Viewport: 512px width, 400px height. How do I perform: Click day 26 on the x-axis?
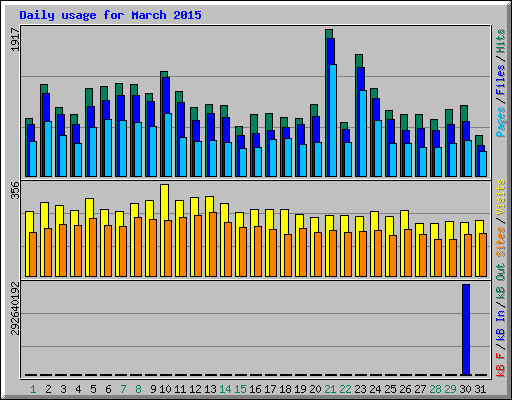pyautogui.click(x=405, y=389)
